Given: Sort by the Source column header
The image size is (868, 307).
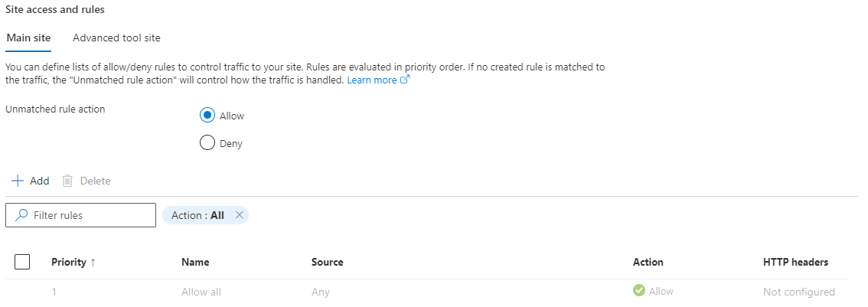Looking at the screenshot, I should [327, 262].
